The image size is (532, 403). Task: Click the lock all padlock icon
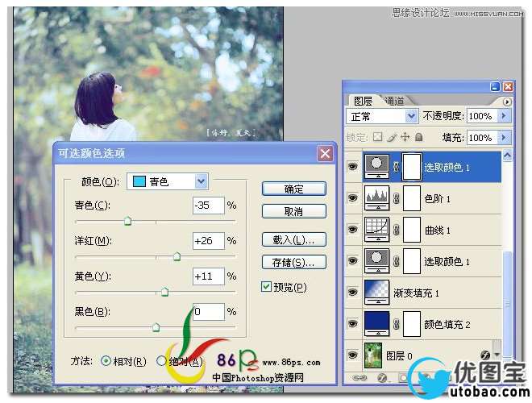pyautogui.click(x=419, y=138)
